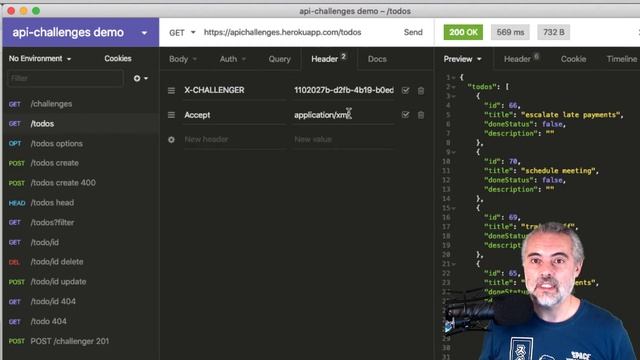Image resolution: width=640 pixels, height=360 pixels.
Task: Select the POST /todos create request
Action: (x=81, y=163)
